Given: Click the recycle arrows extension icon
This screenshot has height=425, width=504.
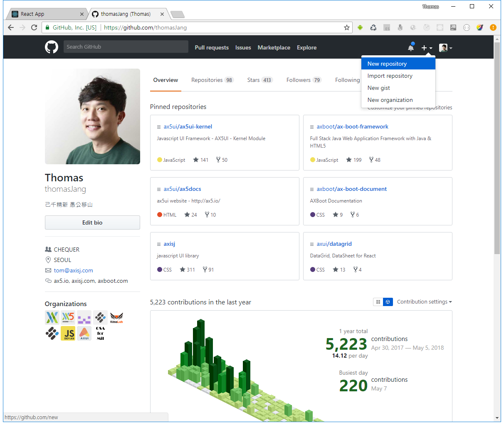Looking at the screenshot, I should 373,27.
